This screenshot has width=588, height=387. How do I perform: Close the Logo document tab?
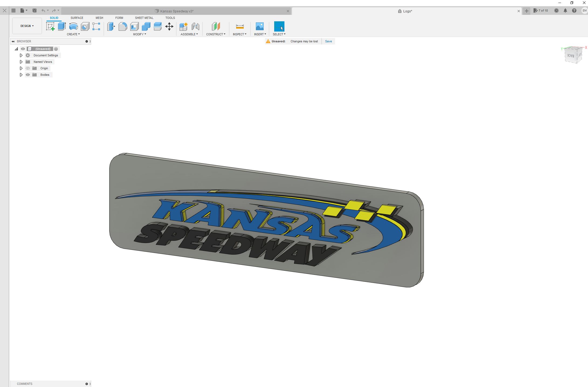tap(518, 11)
